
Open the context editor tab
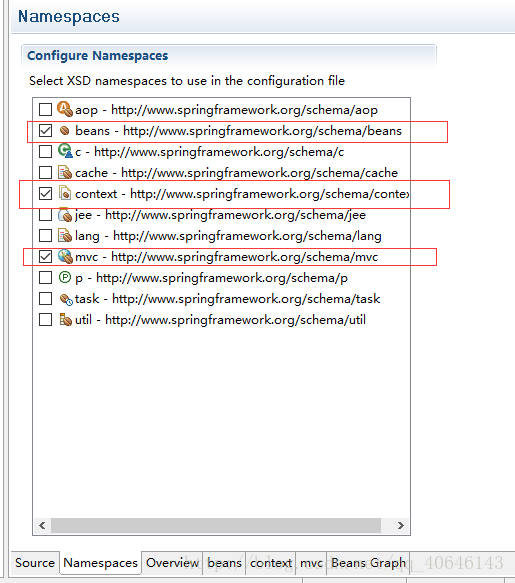(x=271, y=563)
